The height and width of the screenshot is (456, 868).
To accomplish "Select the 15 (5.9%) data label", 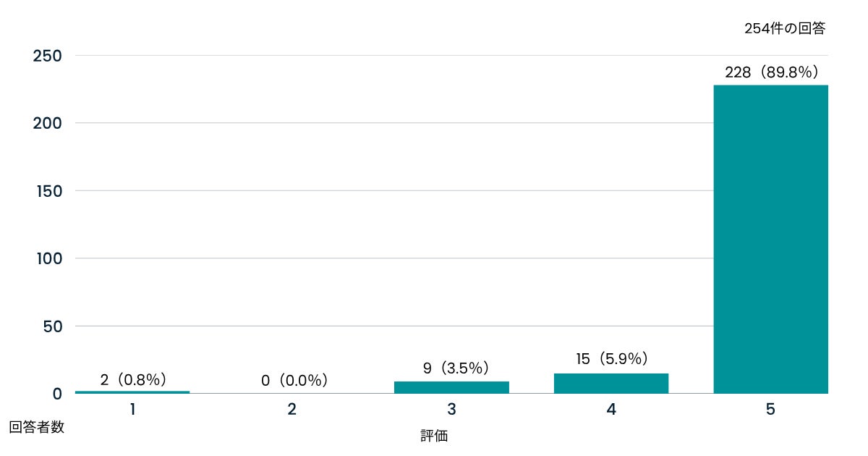I will 612,359.
